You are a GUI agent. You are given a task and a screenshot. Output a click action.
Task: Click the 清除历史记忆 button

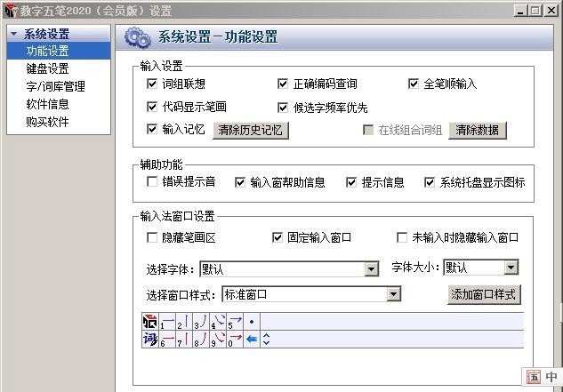point(251,130)
